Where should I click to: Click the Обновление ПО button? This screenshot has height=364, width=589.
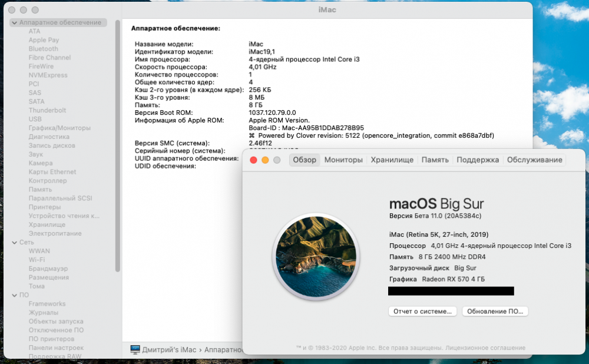495,311
